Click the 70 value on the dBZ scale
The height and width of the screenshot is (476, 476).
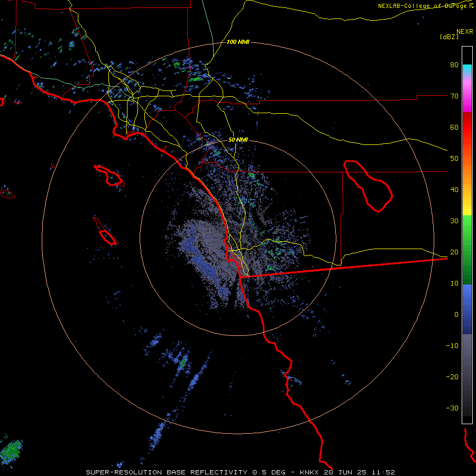click(454, 96)
